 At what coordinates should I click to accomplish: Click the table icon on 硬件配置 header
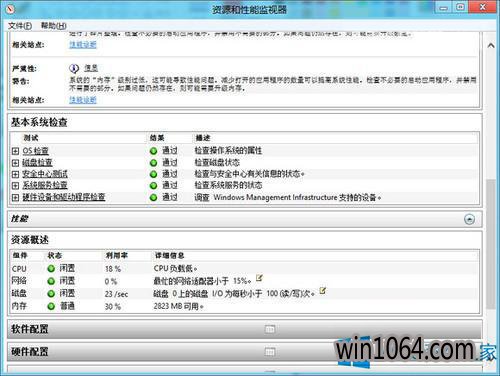pyautogui.click(x=270, y=352)
